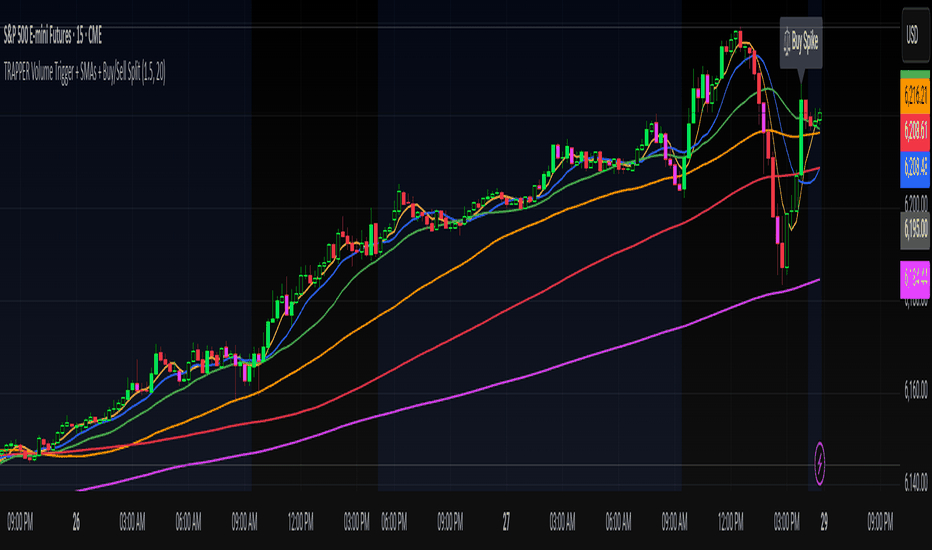Click the 26 date label on time axis

click(76, 522)
